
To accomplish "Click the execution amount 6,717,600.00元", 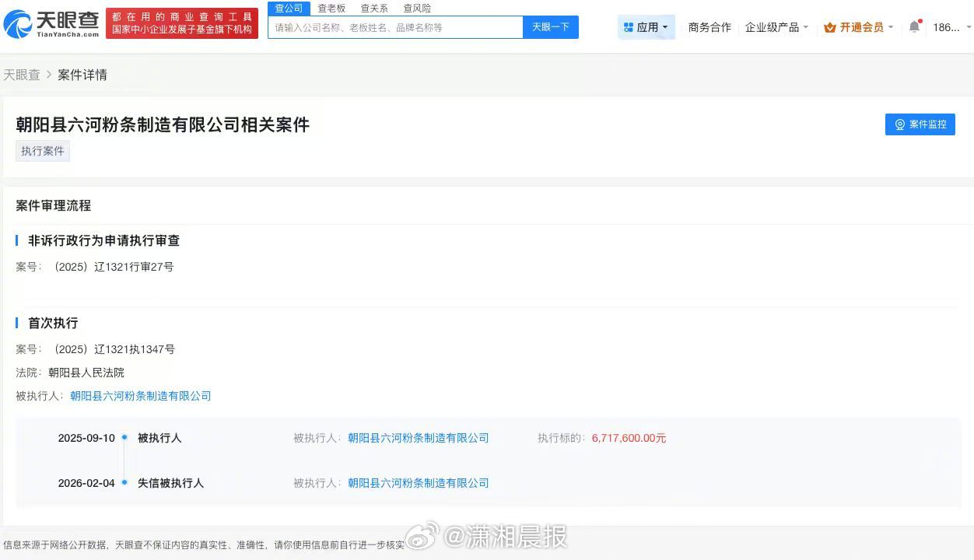I will point(629,438).
